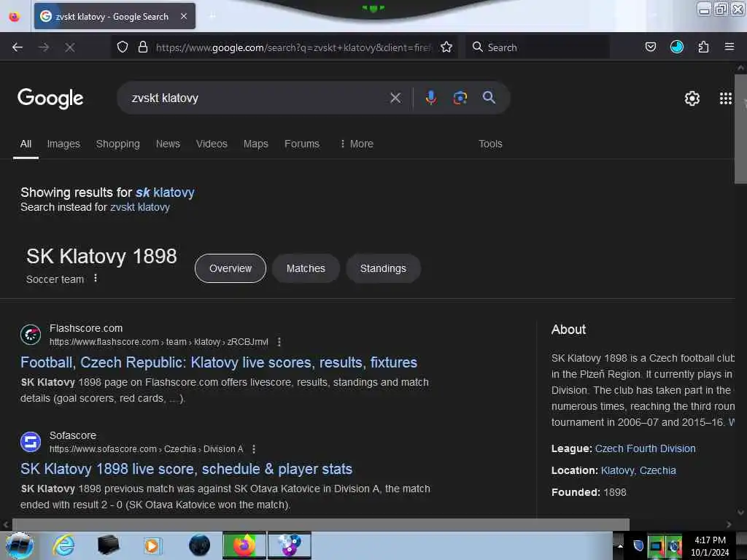Open the Firefox account profile icon
This screenshot has width=747, height=560.
[x=676, y=47]
